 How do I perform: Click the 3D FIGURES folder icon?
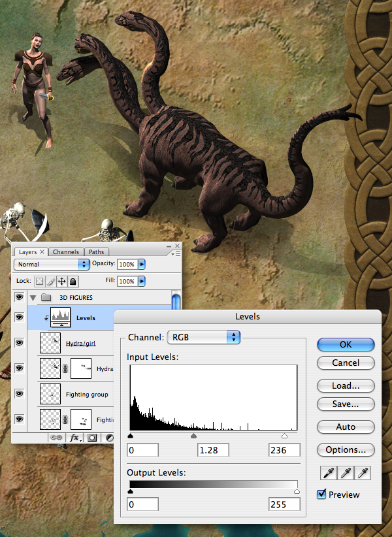pyautogui.click(x=46, y=298)
